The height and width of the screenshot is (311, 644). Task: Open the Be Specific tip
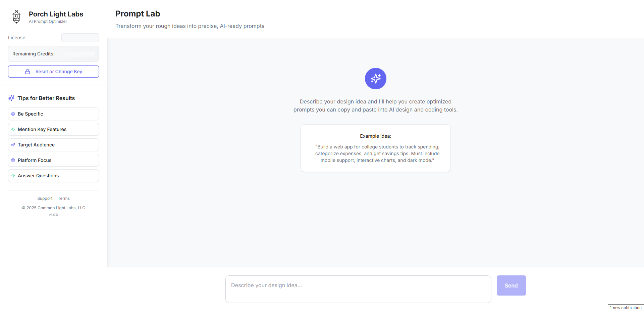[x=53, y=114]
